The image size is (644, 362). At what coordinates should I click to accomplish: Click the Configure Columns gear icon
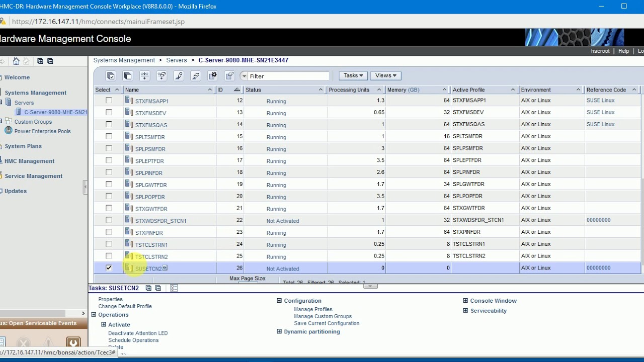(213, 76)
